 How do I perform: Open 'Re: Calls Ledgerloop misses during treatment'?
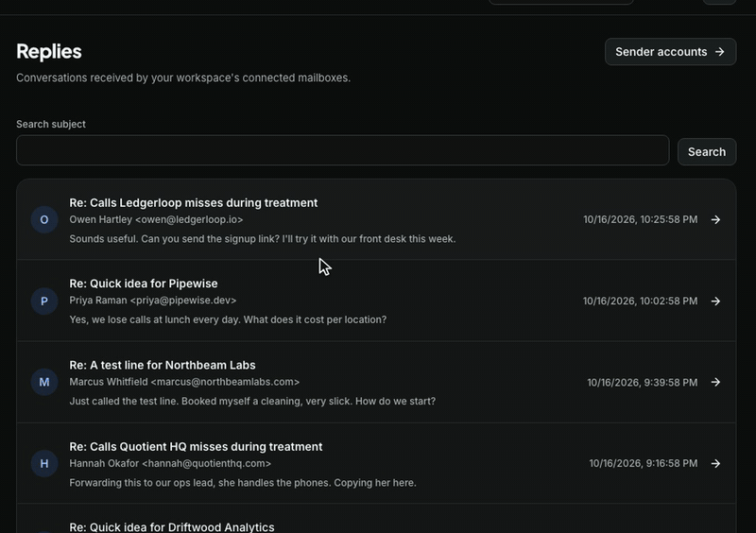point(194,202)
